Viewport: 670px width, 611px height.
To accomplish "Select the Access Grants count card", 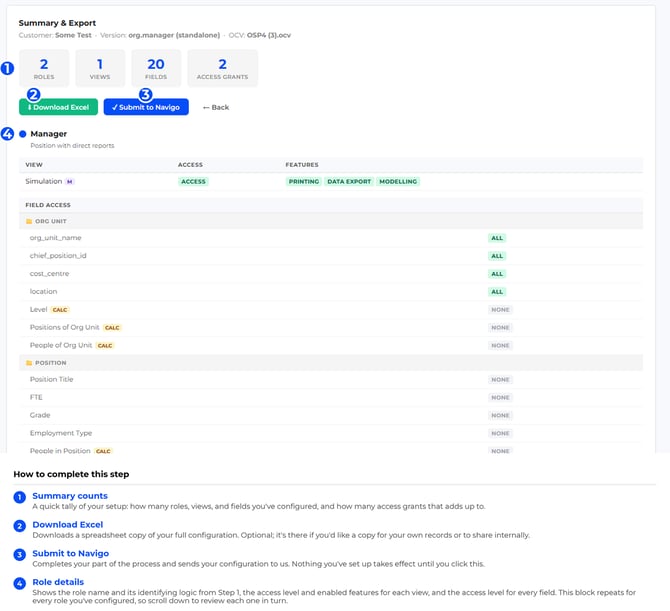I will pyautogui.click(x=222, y=68).
